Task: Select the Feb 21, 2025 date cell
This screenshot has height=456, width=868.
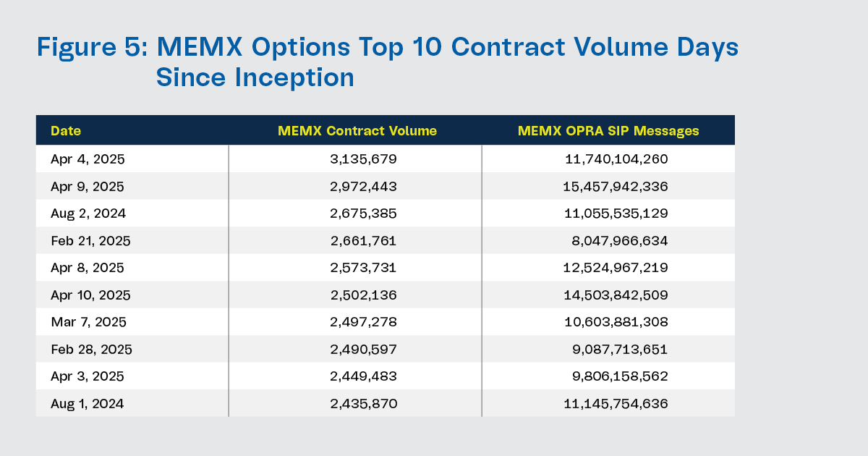Action: coord(90,241)
